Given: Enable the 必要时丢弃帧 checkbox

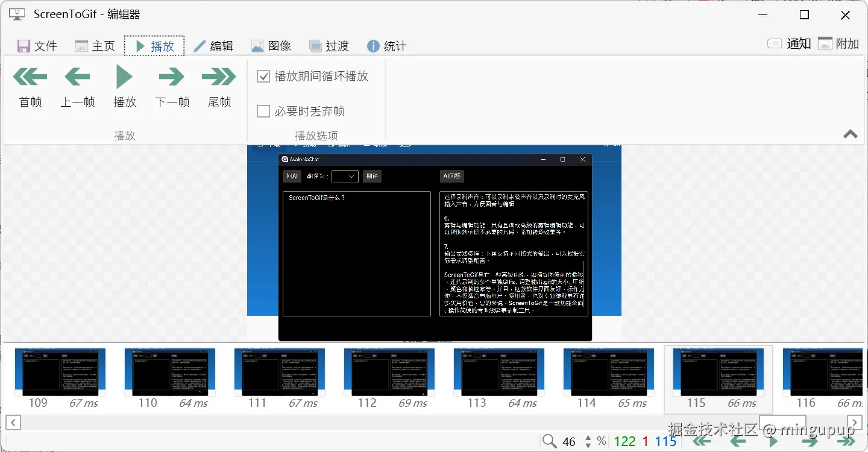Looking at the screenshot, I should click(263, 111).
